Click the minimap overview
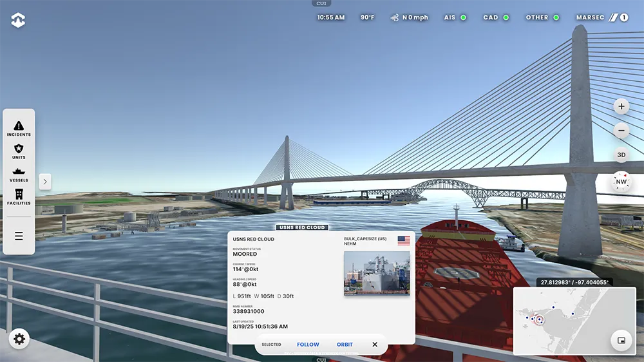 coord(574,321)
